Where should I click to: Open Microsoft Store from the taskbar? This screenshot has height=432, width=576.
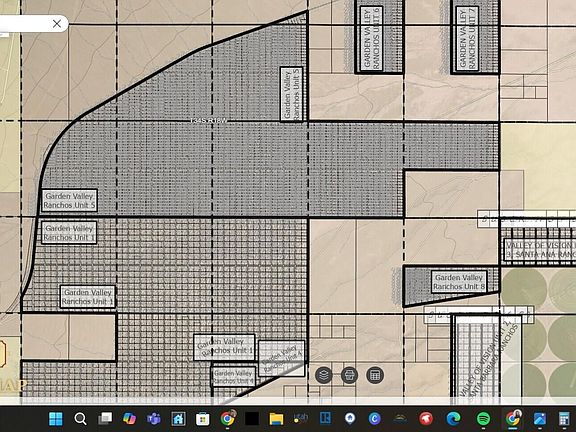202,418
